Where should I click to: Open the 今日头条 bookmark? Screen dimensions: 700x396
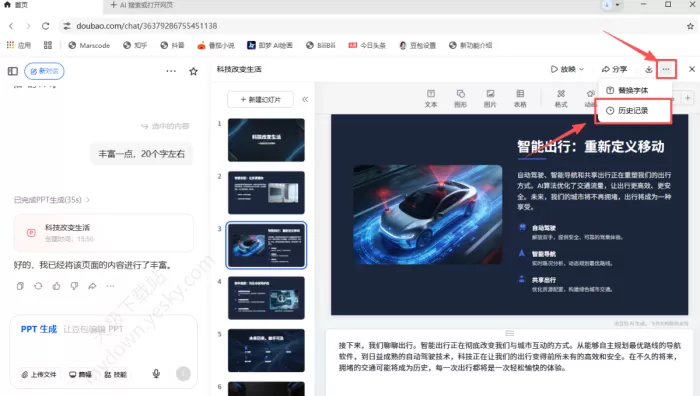tap(367, 45)
